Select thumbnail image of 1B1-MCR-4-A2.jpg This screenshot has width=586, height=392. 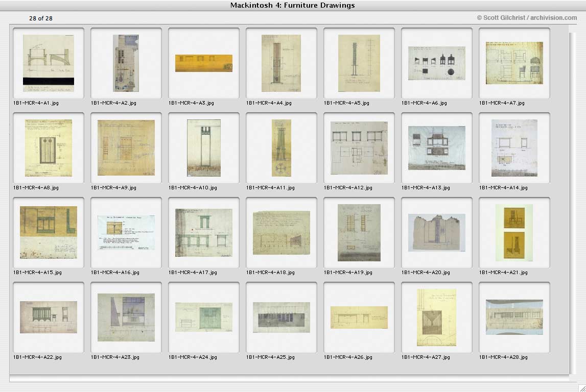[x=126, y=63]
